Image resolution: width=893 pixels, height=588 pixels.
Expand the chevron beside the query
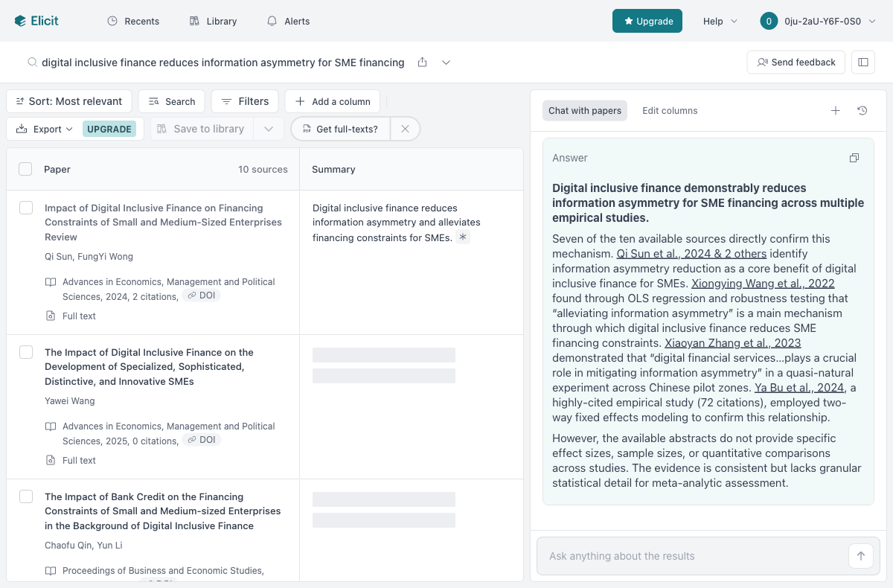coord(446,63)
